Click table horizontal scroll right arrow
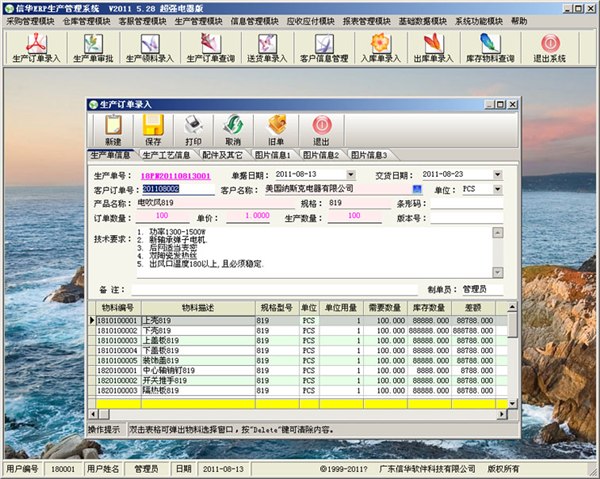 [x=502, y=414]
